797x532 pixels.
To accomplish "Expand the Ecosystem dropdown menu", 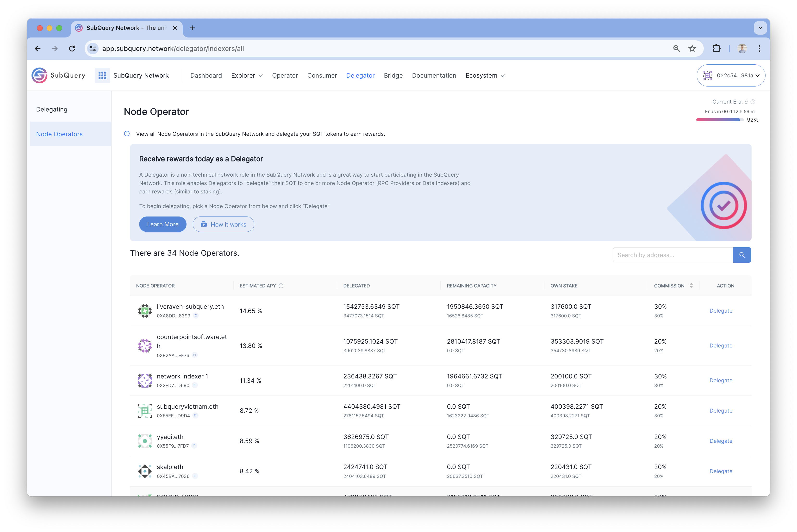I will pos(485,75).
